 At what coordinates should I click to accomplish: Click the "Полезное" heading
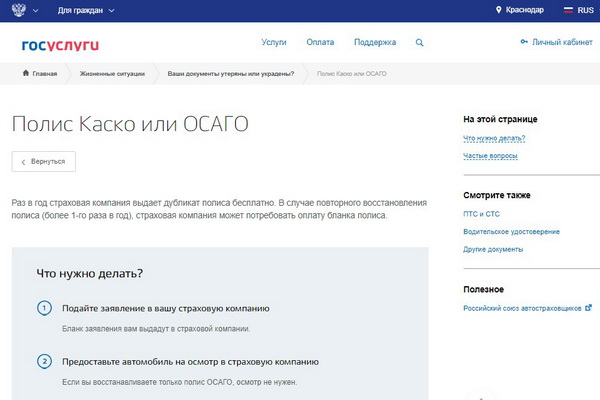coord(483,289)
